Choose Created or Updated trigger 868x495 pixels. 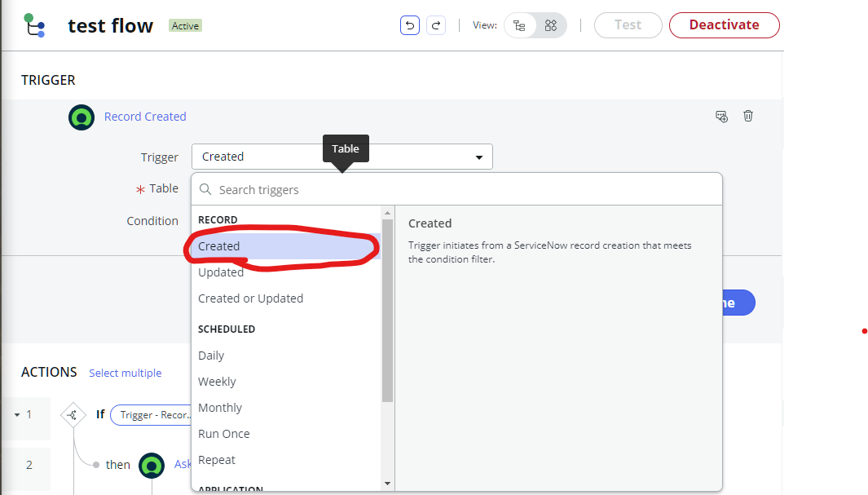[285, 298]
